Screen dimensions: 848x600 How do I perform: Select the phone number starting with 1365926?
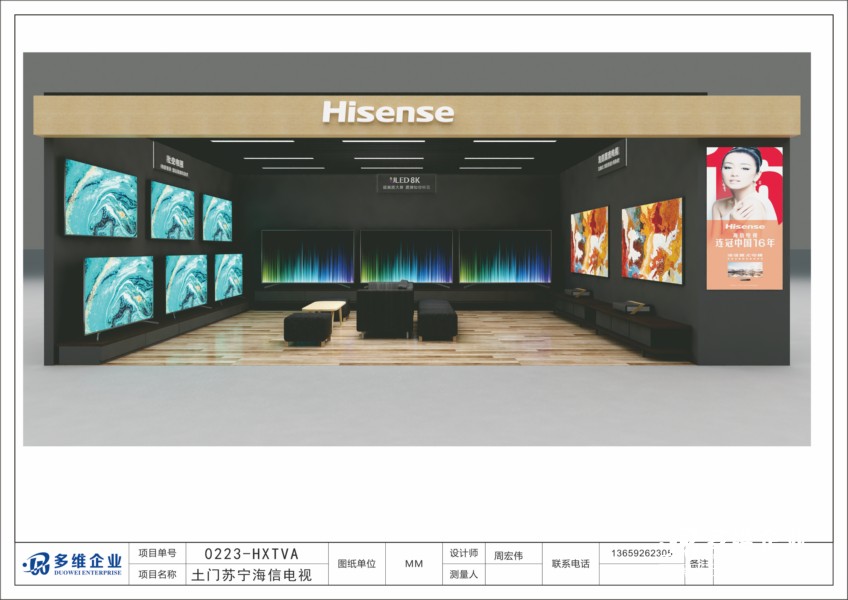tap(642, 553)
